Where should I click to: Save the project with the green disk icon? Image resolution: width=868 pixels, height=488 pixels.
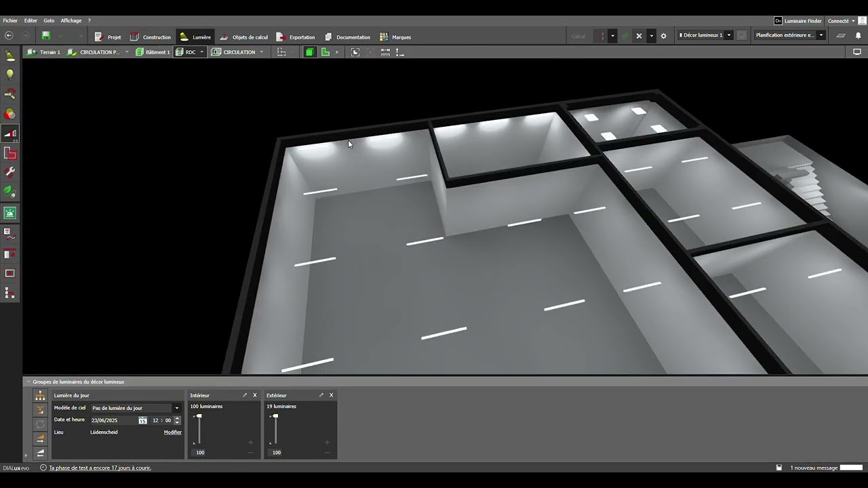point(46,36)
